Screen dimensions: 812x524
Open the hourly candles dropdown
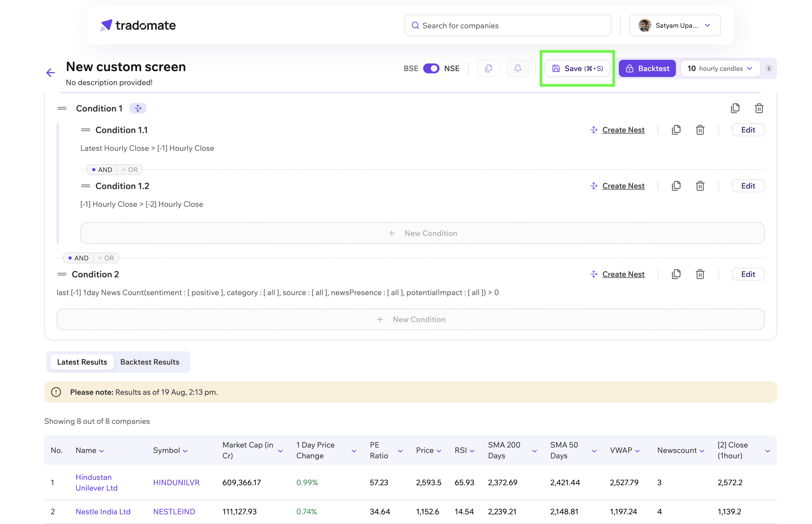720,68
